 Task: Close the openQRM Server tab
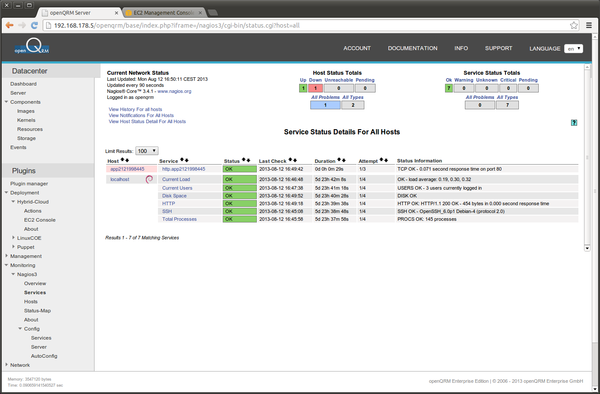(x=117, y=13)
